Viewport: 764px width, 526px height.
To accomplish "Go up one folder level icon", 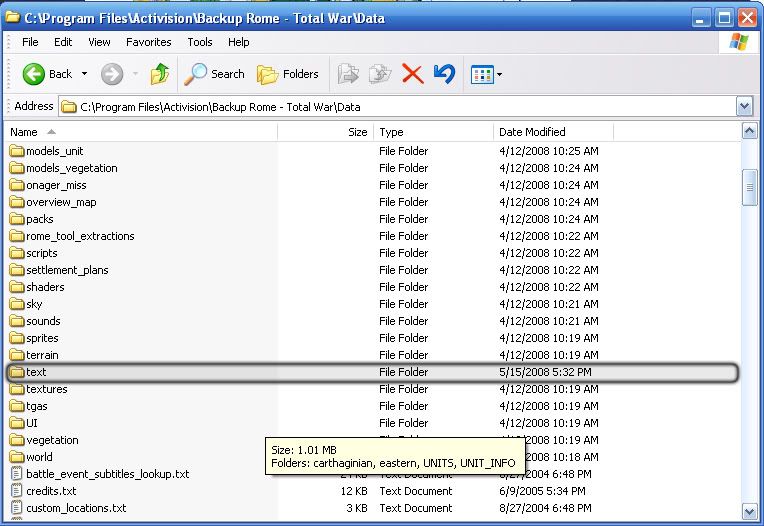I will coord(160,74).
